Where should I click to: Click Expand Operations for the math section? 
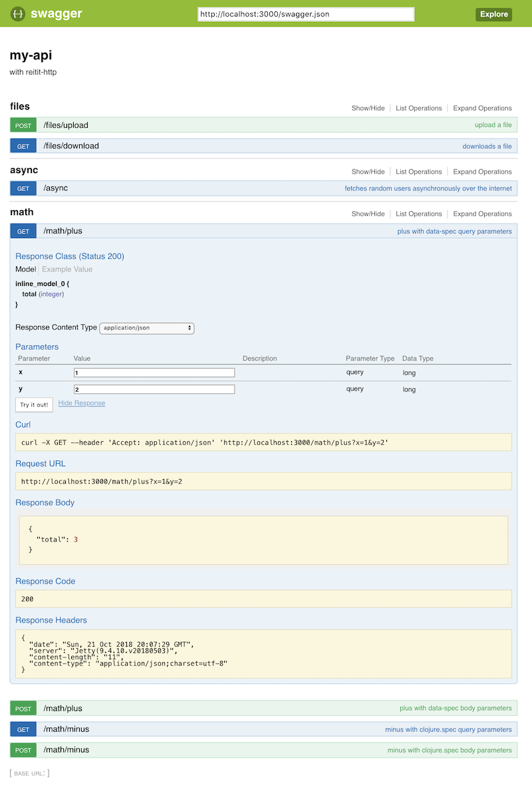tap(482, 214)
